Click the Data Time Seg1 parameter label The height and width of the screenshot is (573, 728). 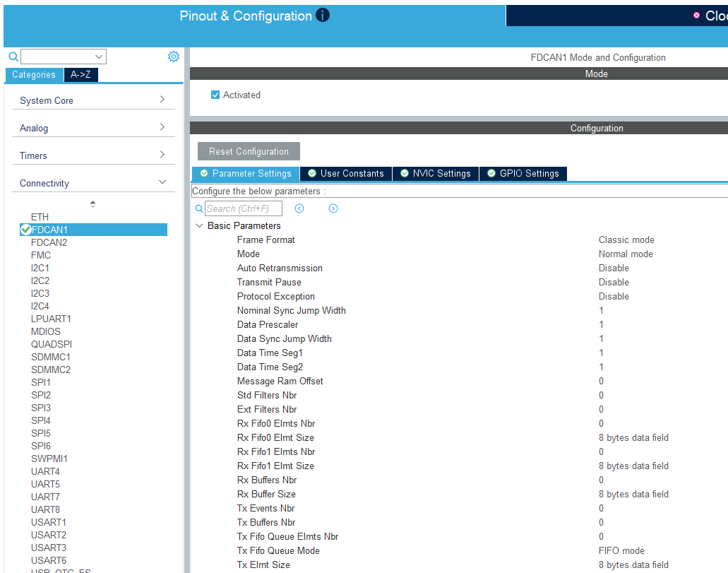click(x=270, y=353)
